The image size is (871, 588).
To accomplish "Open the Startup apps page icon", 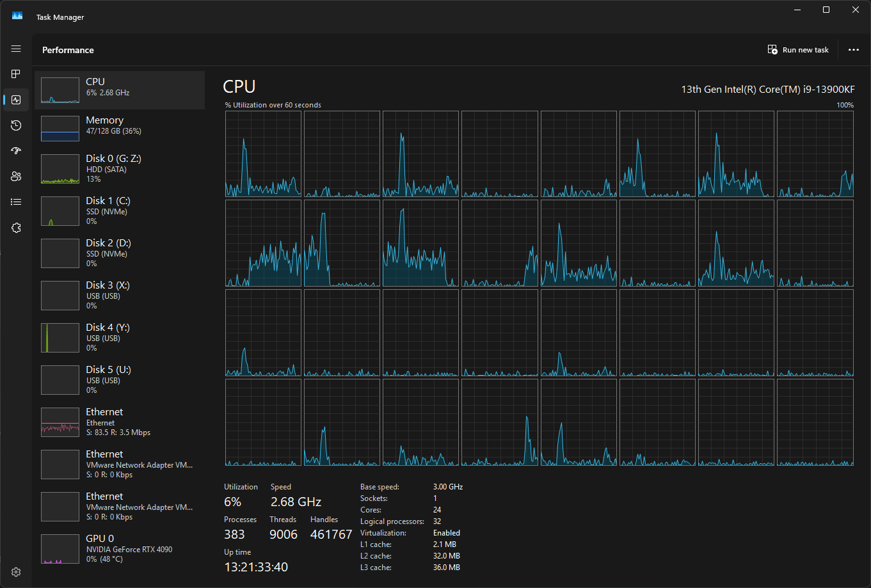I will point(16,151).
